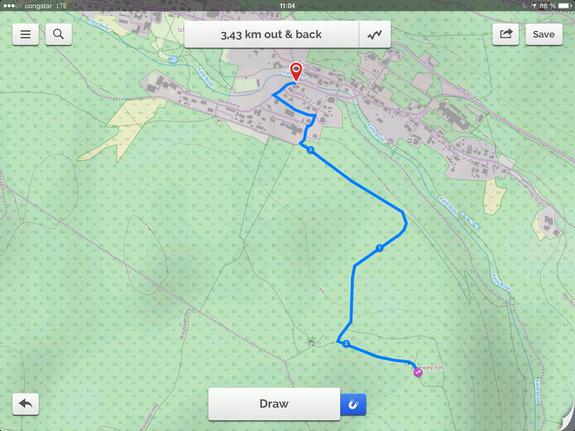Activate the Draw mode button
The height and width of the screenshot is (431, 575).
(274, 404)
